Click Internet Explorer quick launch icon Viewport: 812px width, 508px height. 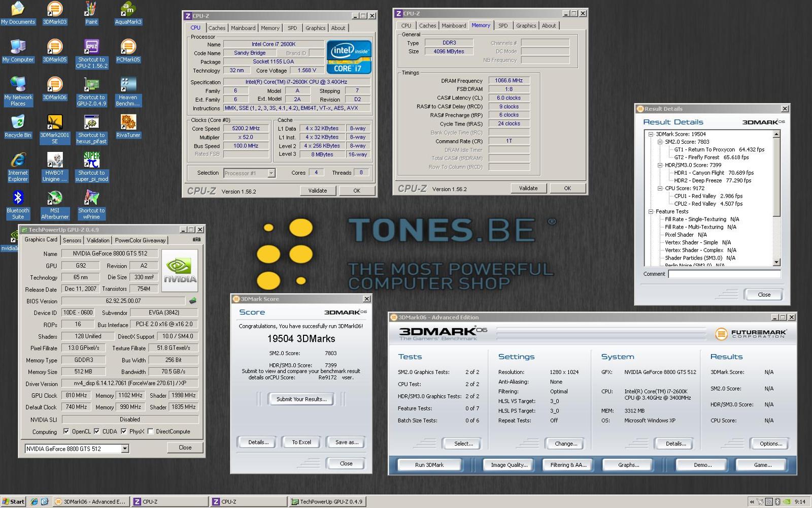35,501
